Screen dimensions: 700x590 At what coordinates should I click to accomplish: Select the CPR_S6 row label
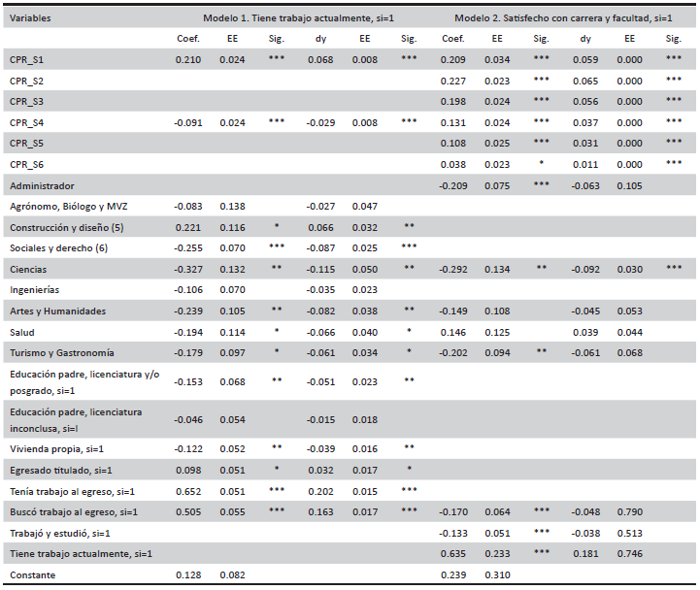(26, 164)
